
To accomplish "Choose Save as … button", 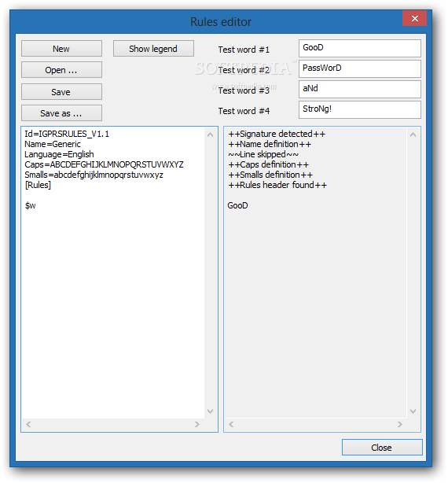I will [61, 113].
